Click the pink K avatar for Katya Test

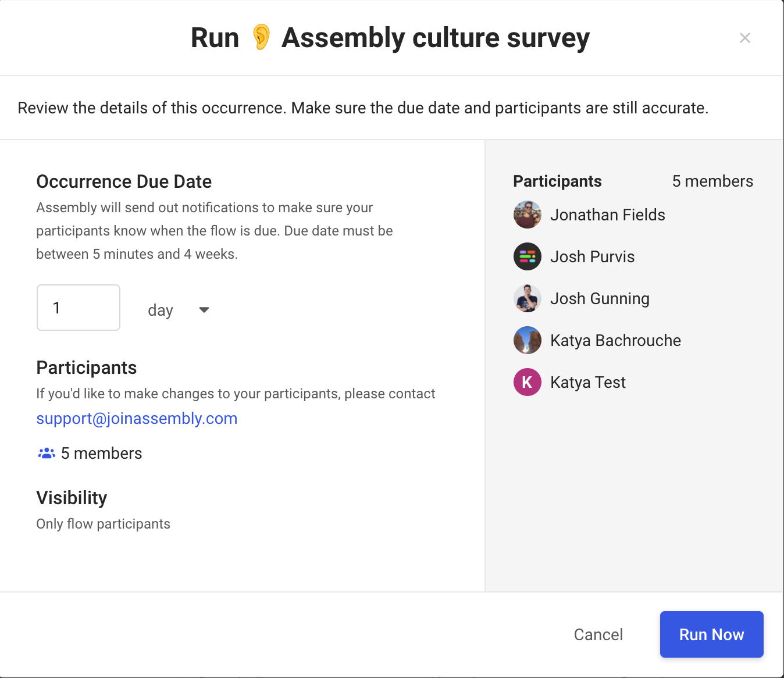(528, 382)
